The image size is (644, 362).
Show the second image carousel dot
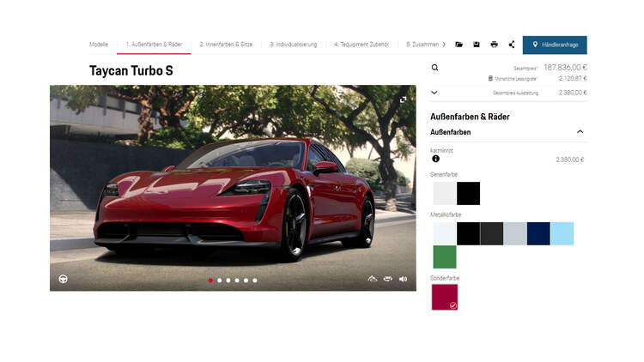point(219,281)
